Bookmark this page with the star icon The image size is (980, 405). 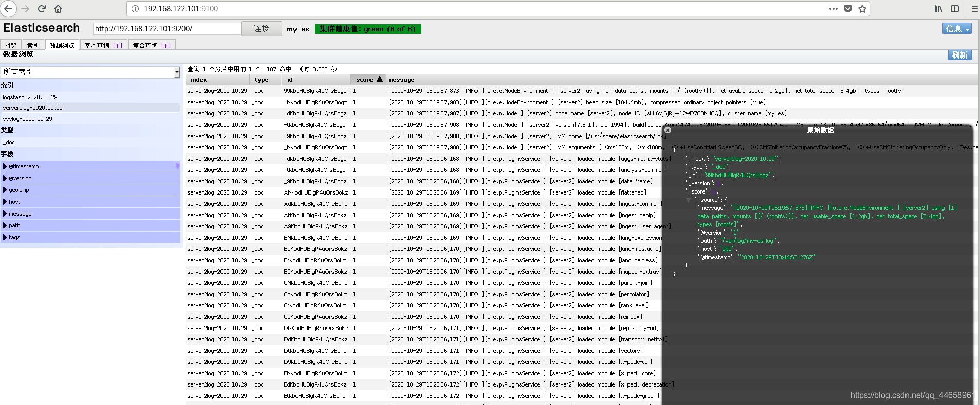pyautogui.click(x=862, y=9)
